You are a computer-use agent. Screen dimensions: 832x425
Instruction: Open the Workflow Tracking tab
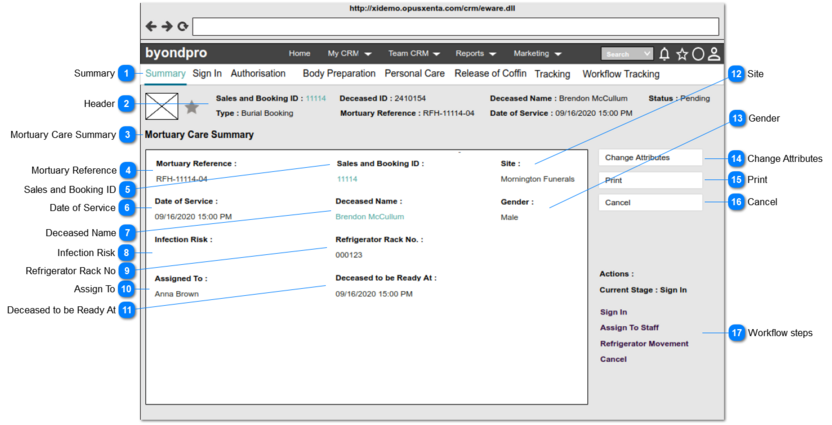click(621, 74)
